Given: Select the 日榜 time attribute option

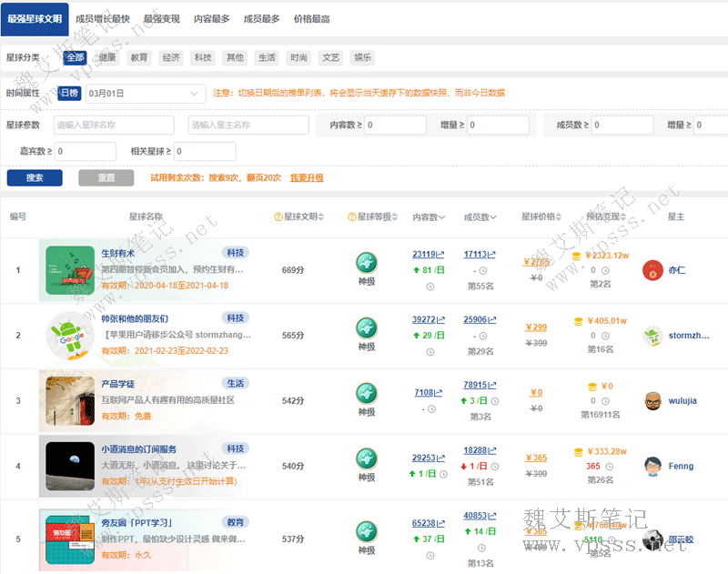Looking at the screenshot, I should coord(69,93).
